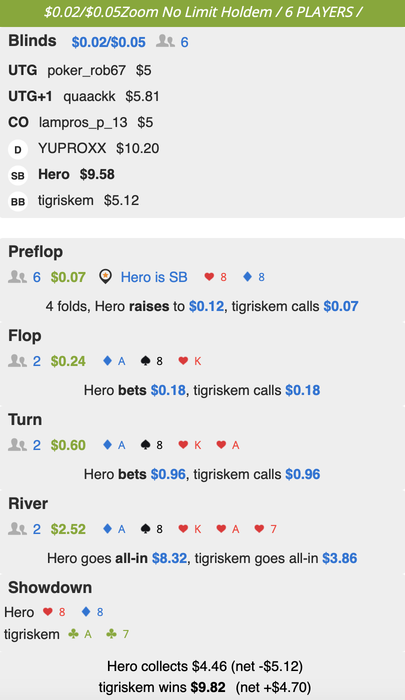Screen dimensions: 405x700
Task: Click the turn bet amount $0.96
Action: 168,474
